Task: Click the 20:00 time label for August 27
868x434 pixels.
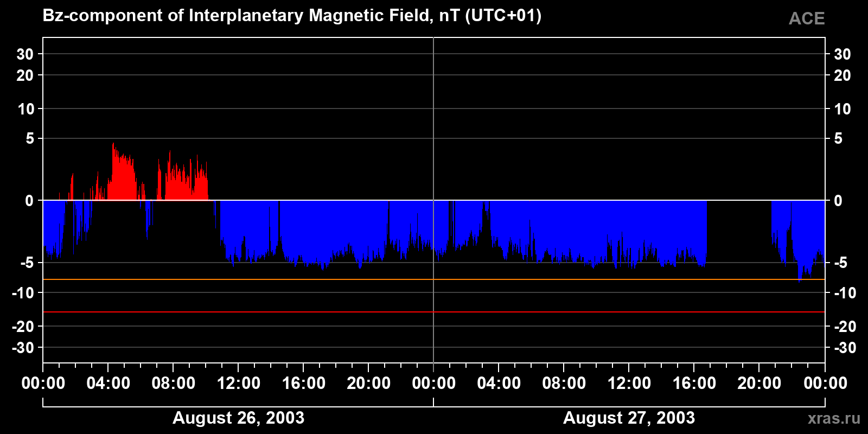Action: click(759, 383)
